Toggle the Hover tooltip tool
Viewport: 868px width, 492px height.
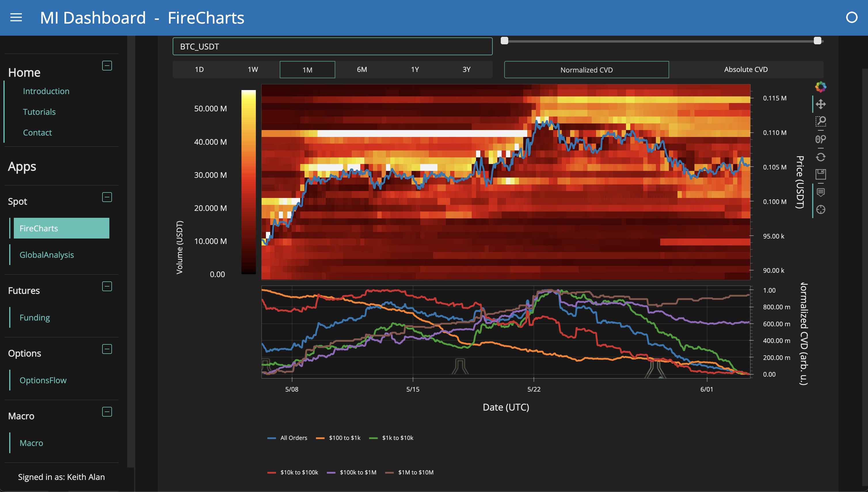tap(821, 192)
